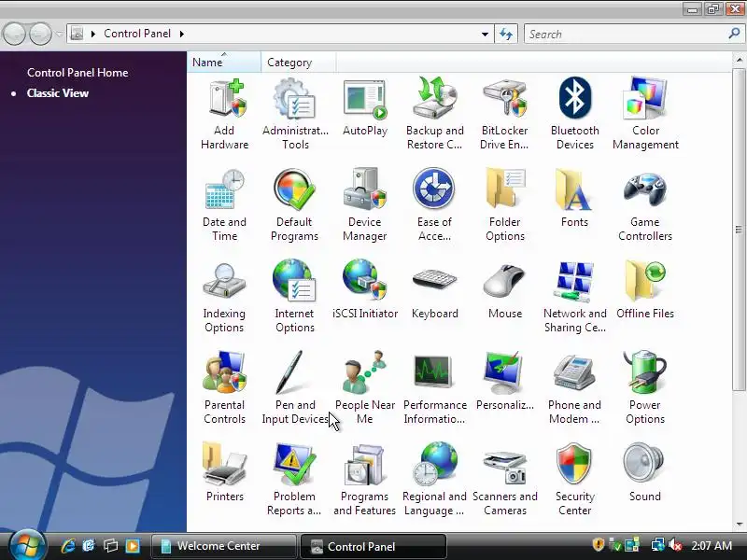Click Control Panel in address breadcrumb
The image size is (747, 560).
point(137,34)
